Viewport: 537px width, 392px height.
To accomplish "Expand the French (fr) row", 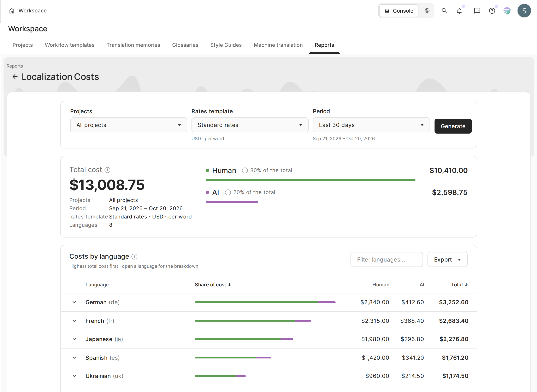I will point(74,321).
